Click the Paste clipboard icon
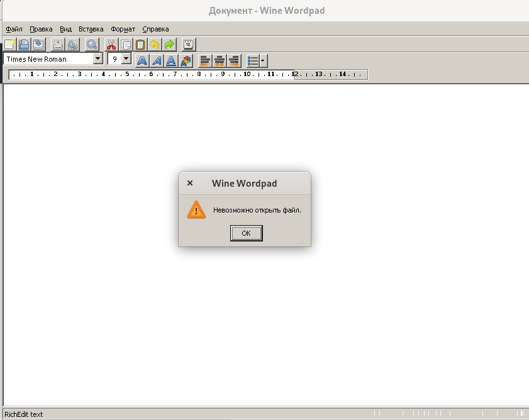The width and height of the screenshot is (529, 420). 140,44
